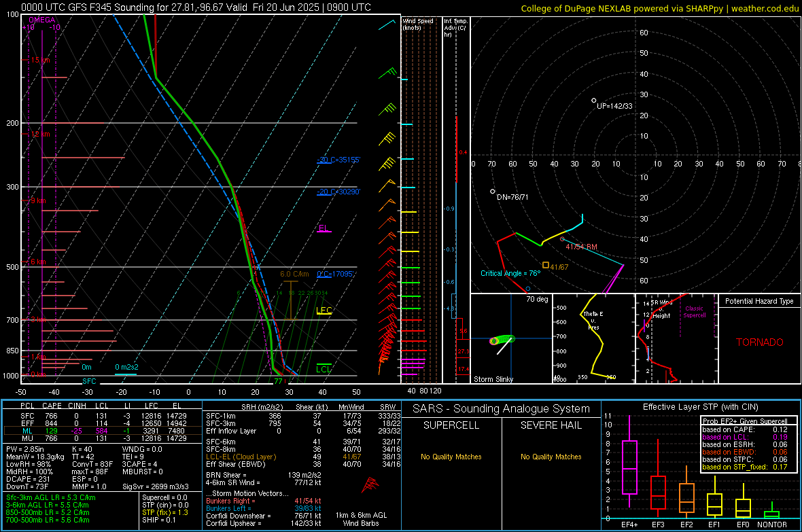Click the '0 m2s2' effective inflow label
The width and height of the screenshot is (802, 532).
pyautogui.click(x=126, y=367)
